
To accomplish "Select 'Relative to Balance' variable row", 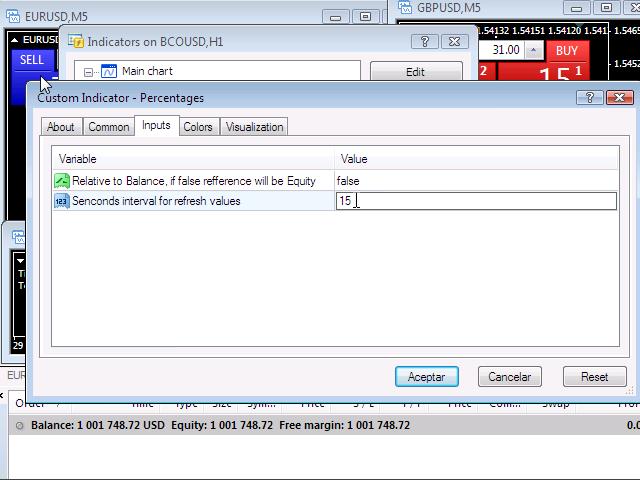I will pos(194,181).
